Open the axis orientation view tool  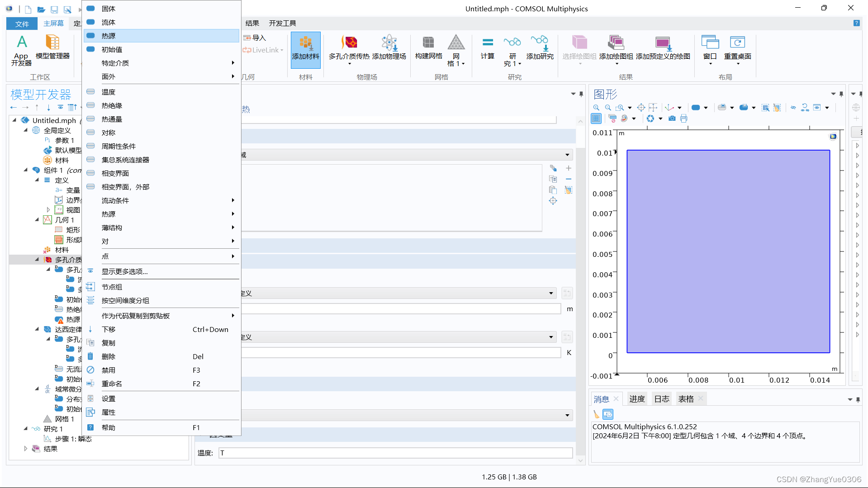click(669, 108)
